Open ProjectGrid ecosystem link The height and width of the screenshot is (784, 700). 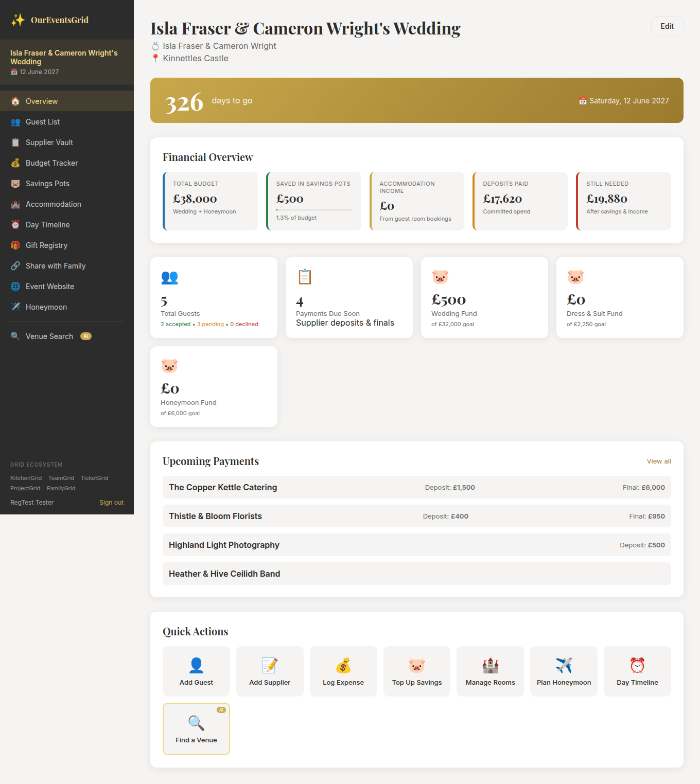click(x=25, y=488)
